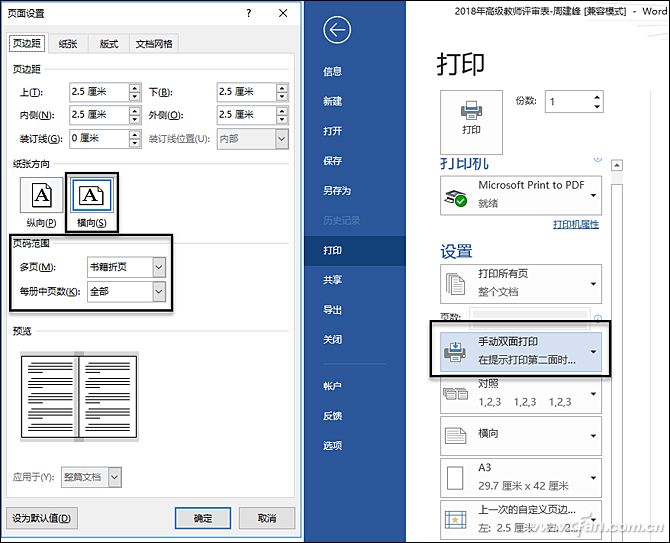
Task: Open 每册中页数 dropdown showing 全部
Action: 159,292
